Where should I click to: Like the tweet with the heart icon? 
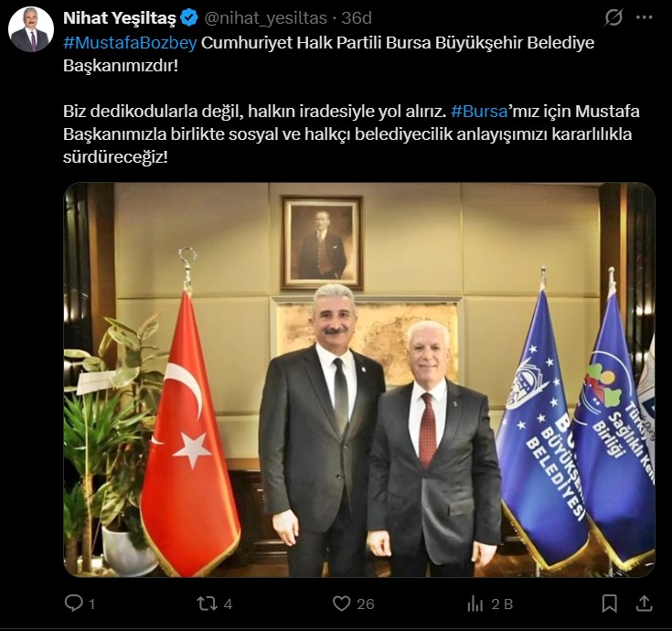[342, 604]
